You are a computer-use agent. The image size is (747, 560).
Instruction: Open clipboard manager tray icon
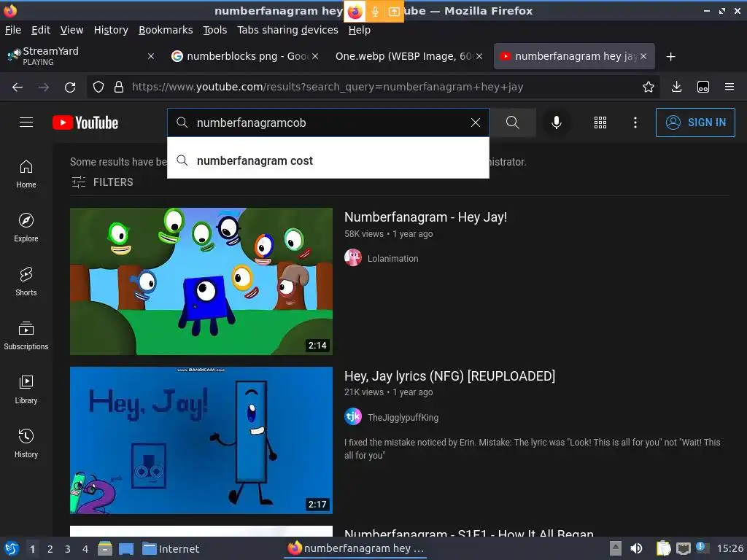coord(662,548)
